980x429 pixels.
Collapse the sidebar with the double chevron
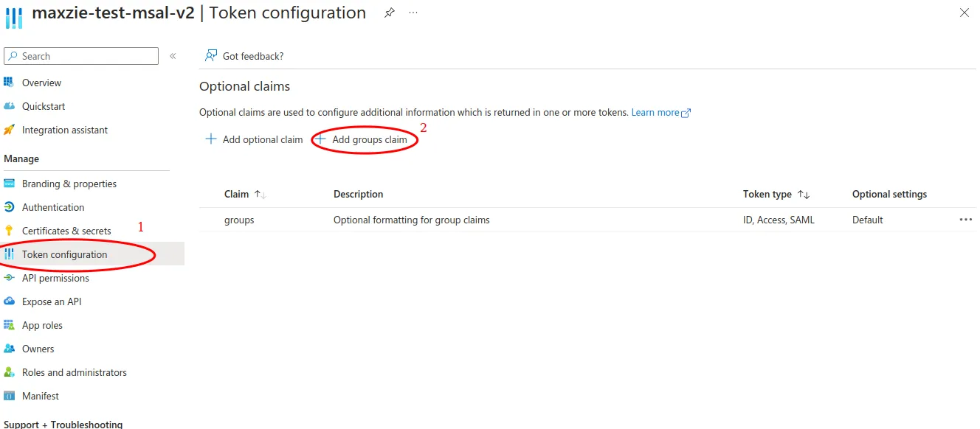[173, 55]
